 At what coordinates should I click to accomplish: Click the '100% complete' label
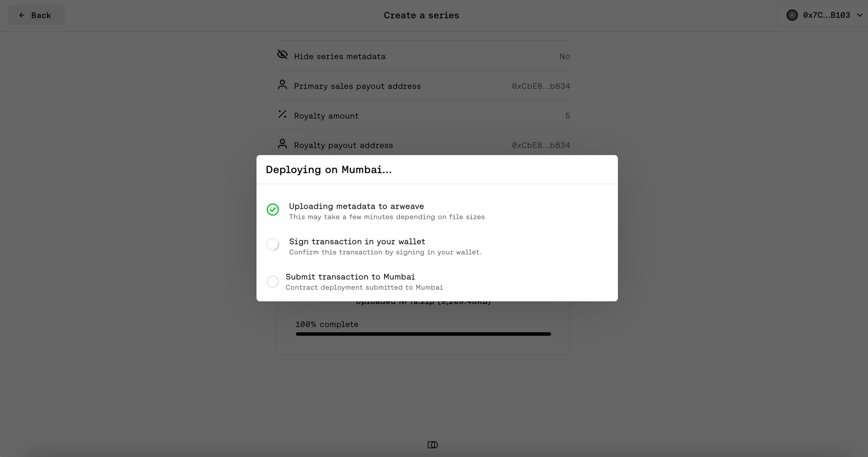pyautogui.click(x=327, y=324)
